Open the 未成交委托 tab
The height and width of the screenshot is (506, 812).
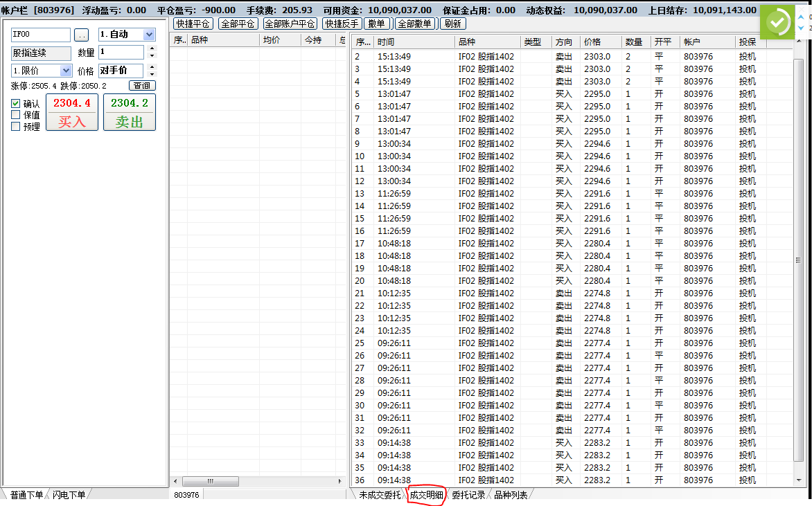pyautogui.click(x=379, y=495)
